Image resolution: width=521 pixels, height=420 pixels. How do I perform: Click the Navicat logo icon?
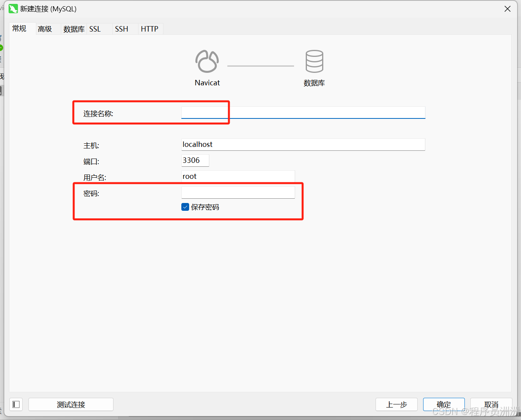point(207,62)
